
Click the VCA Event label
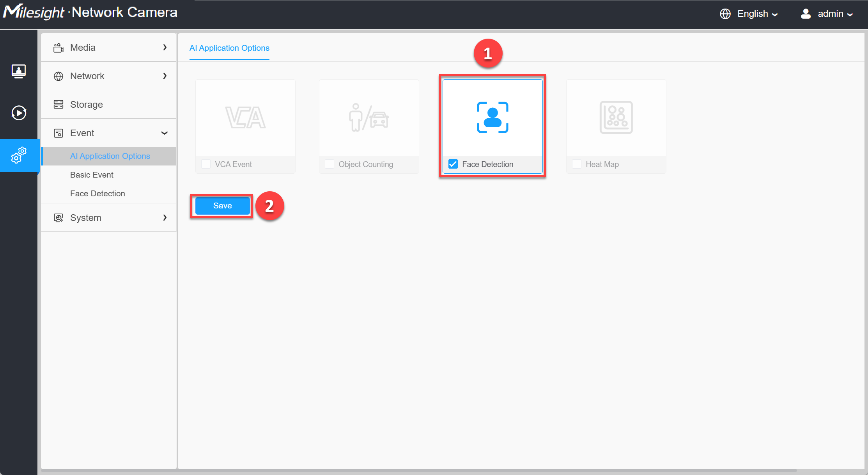pos(233,164)
